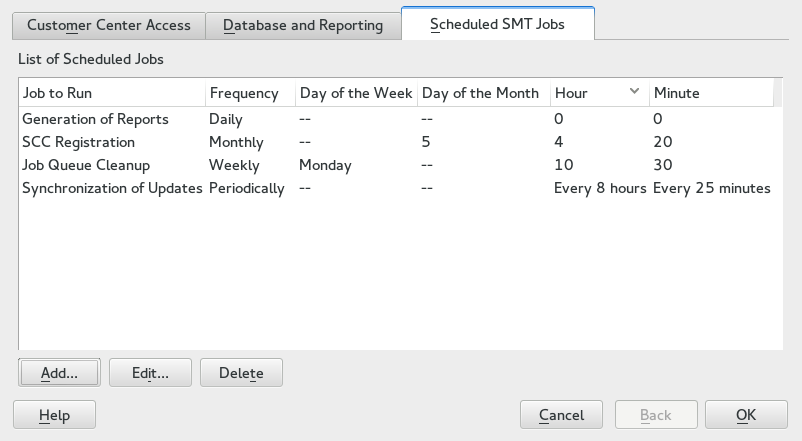802x441 pixels.
Task: Select the Generation of Reports job
Action: (x=96, y=119)
